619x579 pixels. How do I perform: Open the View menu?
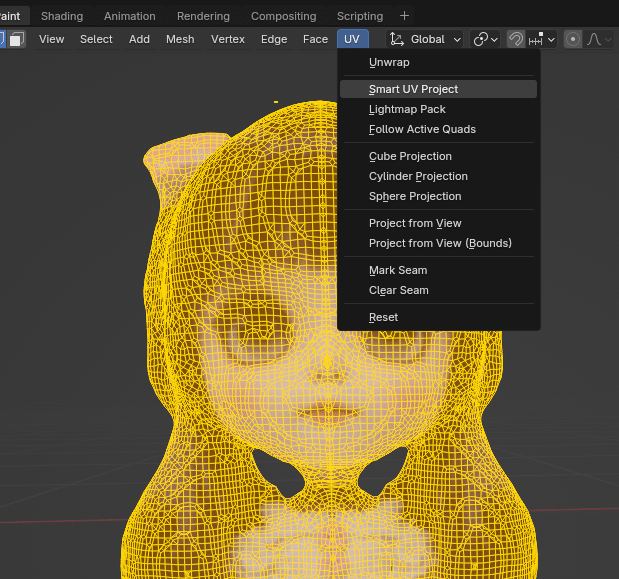coord(51,39)
